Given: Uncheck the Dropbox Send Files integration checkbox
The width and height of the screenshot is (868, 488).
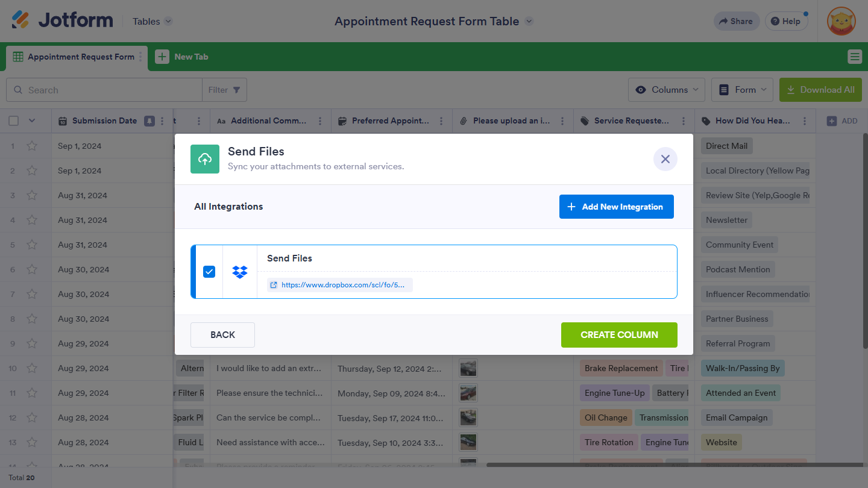Looking at the screenshot, I should click(x=209, y=272).
